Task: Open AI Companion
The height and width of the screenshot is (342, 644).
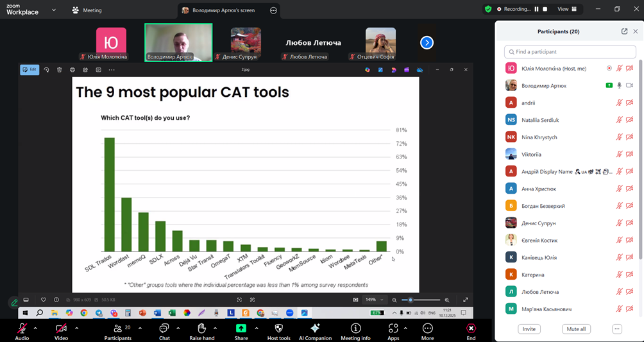Action: pyautogui.click(x=315, y=328)
